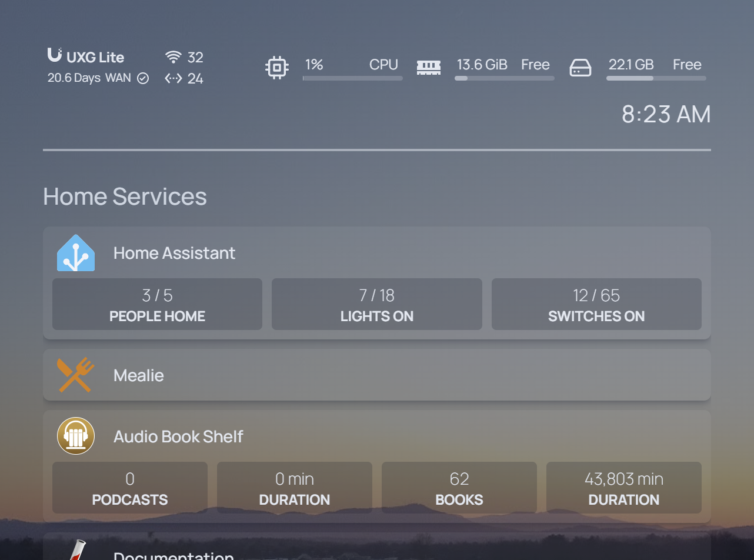This screenshot has height=560, width=754.
Task: Open the Documentation service icon
Action: 76,551
